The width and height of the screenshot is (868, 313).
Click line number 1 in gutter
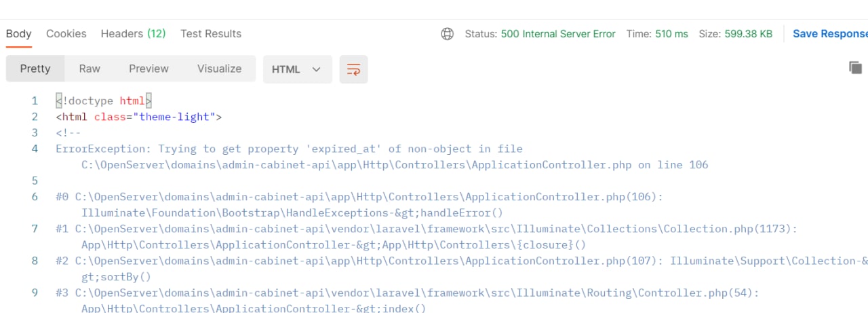(35, 101)
